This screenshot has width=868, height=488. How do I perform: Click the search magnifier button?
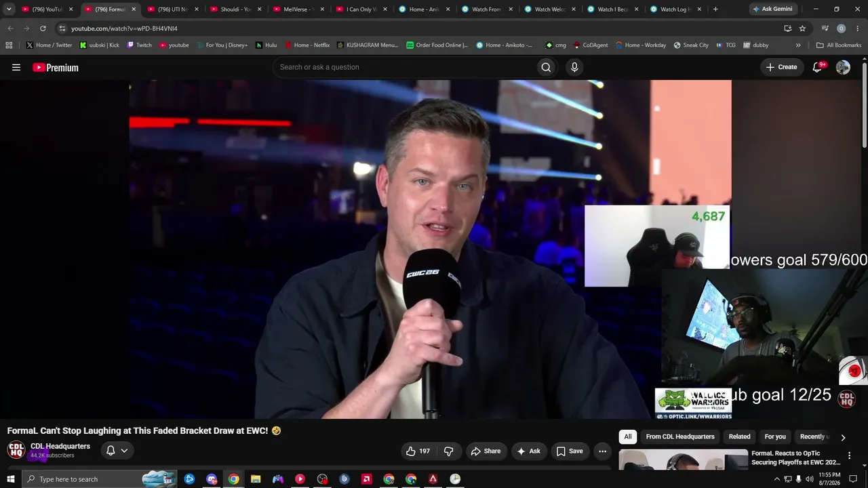546,67
